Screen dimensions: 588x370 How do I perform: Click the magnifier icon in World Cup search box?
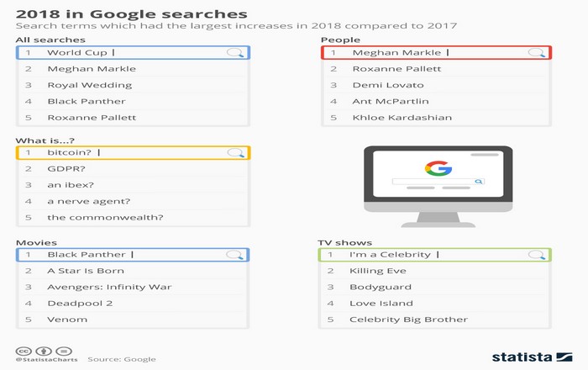tap(235, 53)
